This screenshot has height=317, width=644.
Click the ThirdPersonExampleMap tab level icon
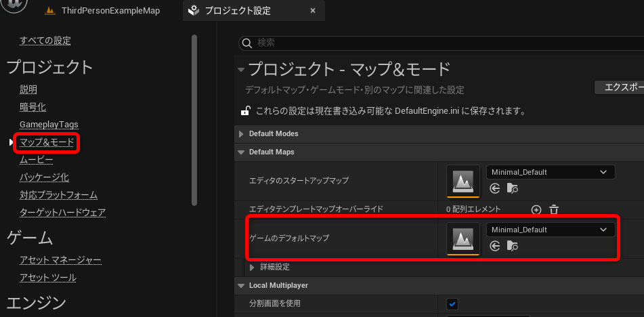pos(50,11)
